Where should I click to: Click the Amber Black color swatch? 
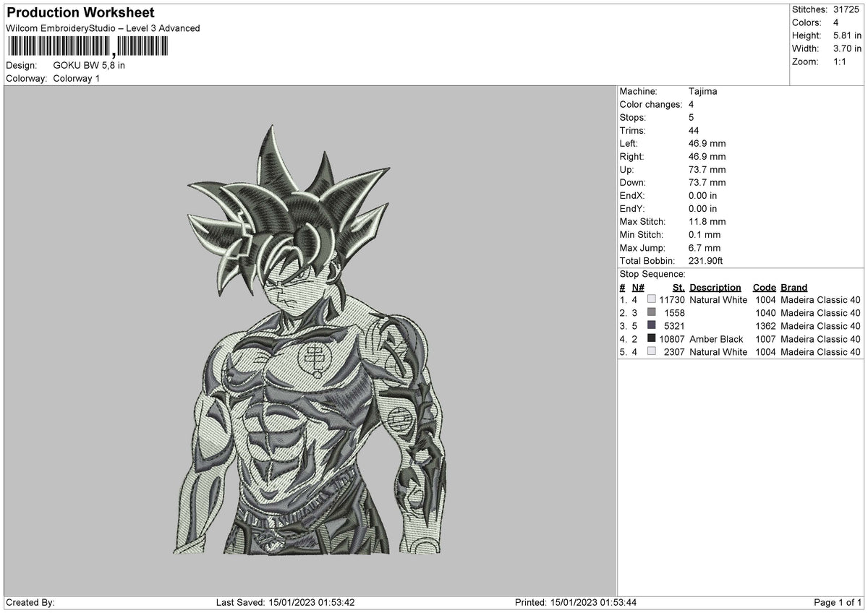[652, 338]
